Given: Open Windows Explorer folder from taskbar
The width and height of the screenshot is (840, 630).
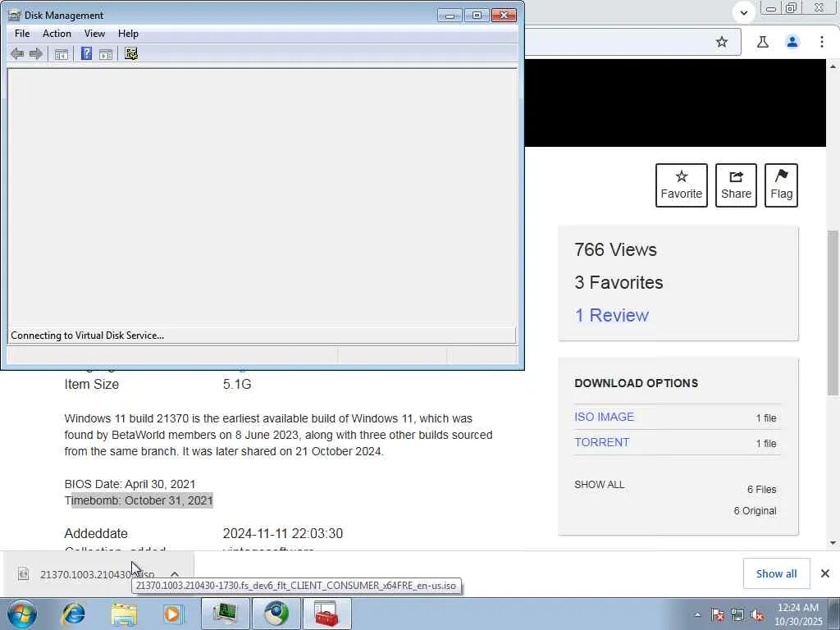Looking at the screenshot, I should (x=124, y=614).
